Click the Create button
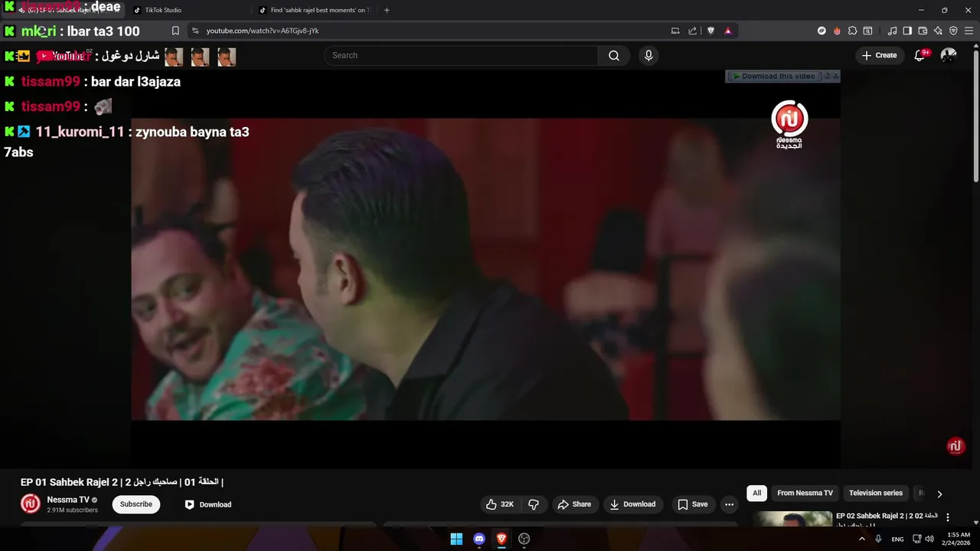Screen dimensions: 980x551 pyautogui.click(x=879, y=55)
